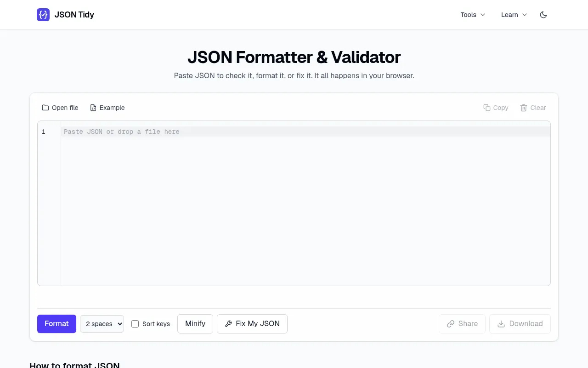The image size is (588, 368).
Task: Toggle dark mode with the moon icon
Action: click(x=543, y=15)
